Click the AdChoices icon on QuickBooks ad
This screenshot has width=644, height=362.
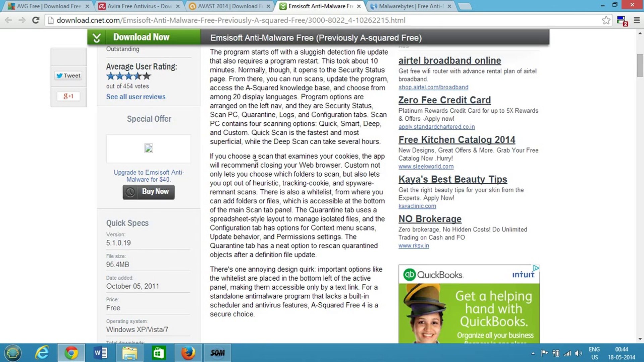[x=536, y=268]
